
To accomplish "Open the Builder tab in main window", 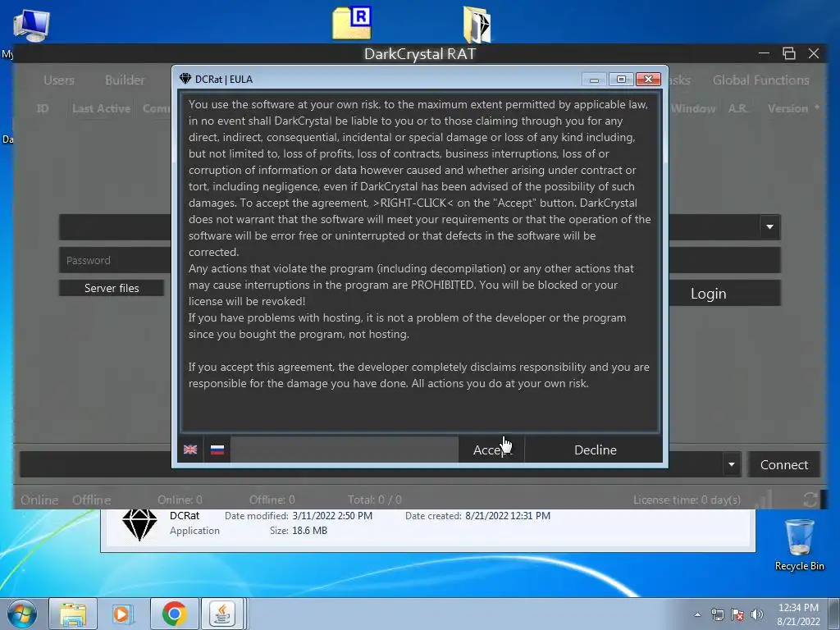I will pos(125,80).
